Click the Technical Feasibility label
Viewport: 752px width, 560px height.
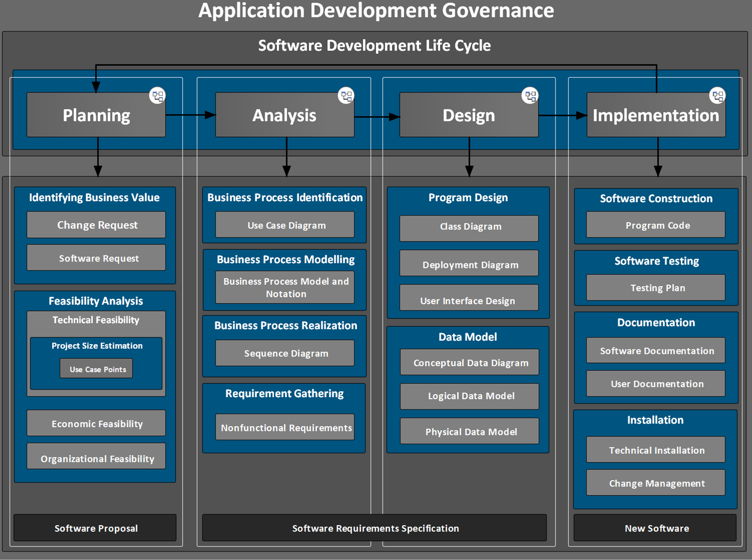coord(96,320)
